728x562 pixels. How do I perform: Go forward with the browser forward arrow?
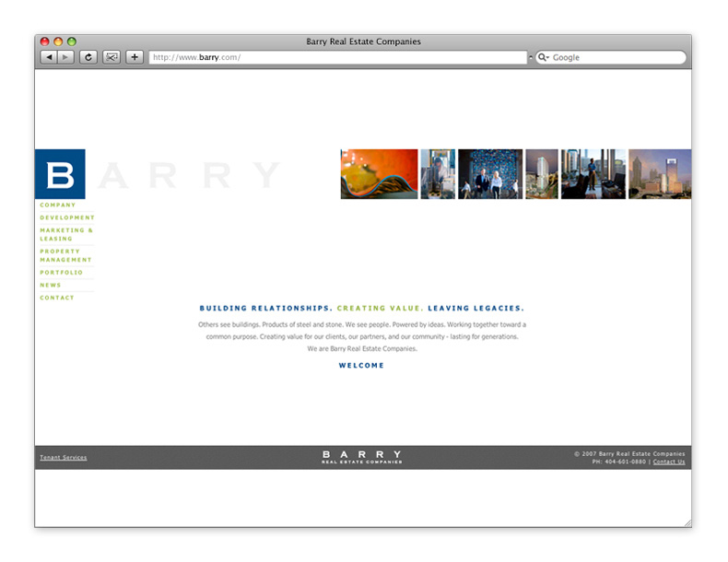coord(65,57)
